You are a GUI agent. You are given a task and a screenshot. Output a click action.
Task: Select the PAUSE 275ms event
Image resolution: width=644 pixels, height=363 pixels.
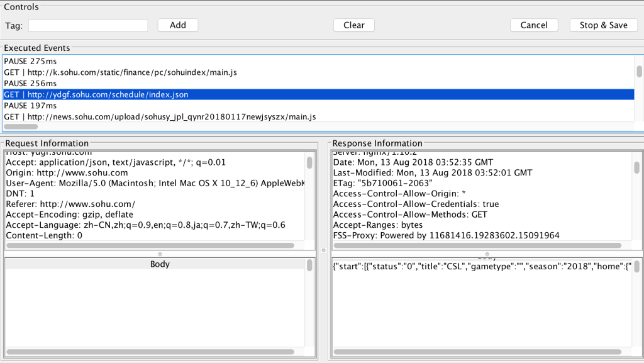click(x=30, y=61)
